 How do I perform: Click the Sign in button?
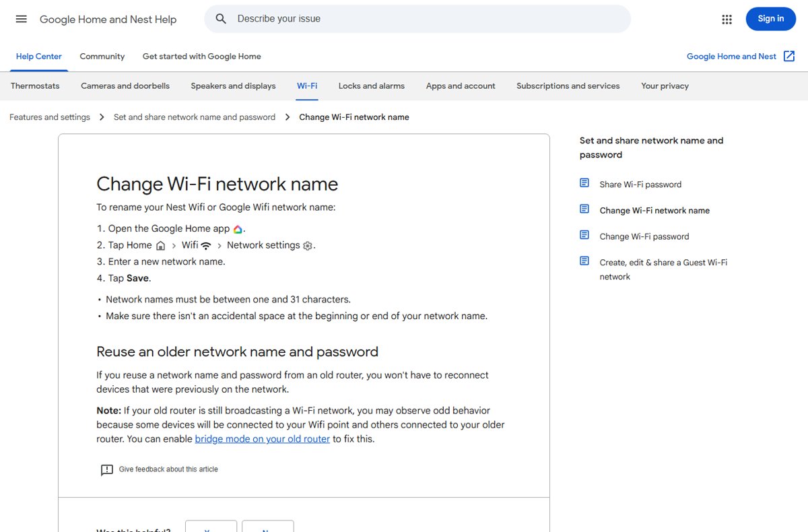[x=771, y=19]
